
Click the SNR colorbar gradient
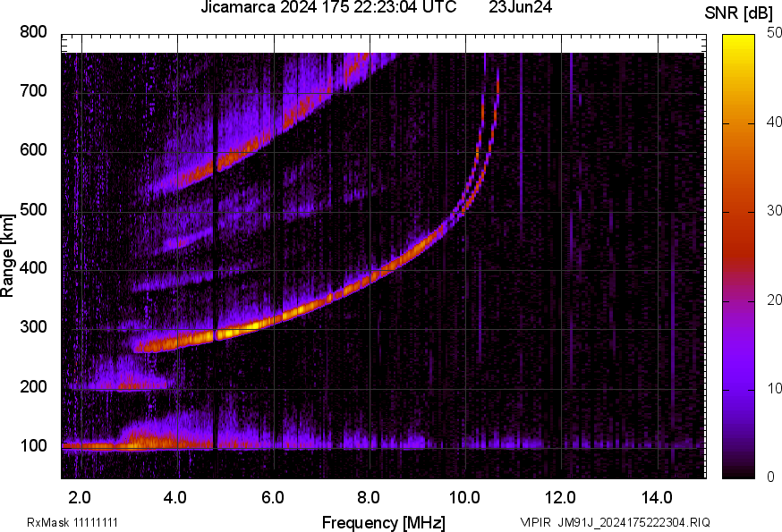(x=738, y=257)
